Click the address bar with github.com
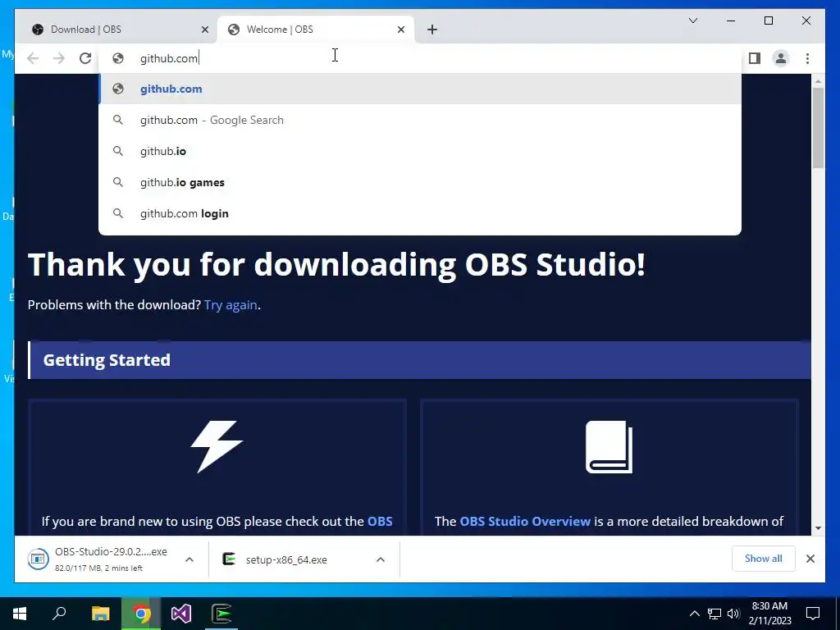 coord(420,58)
